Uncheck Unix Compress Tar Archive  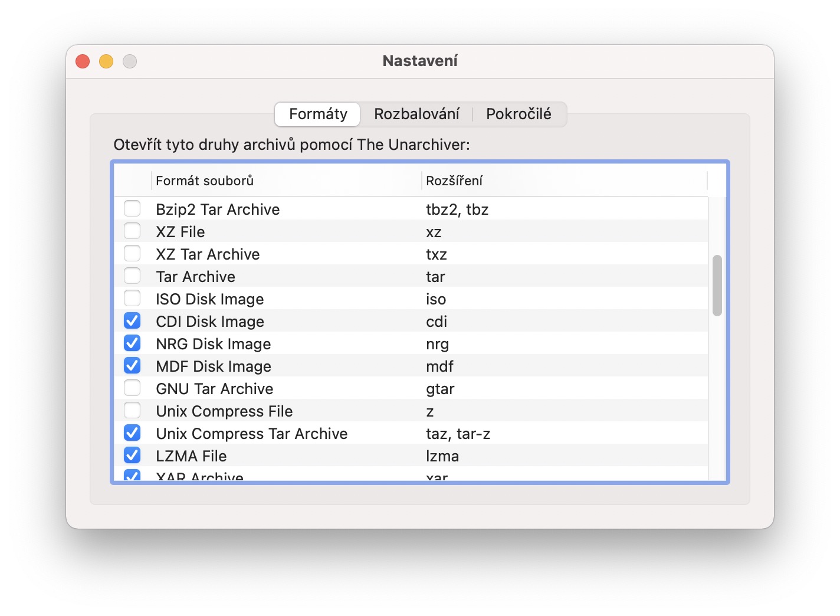coord(132,433)
